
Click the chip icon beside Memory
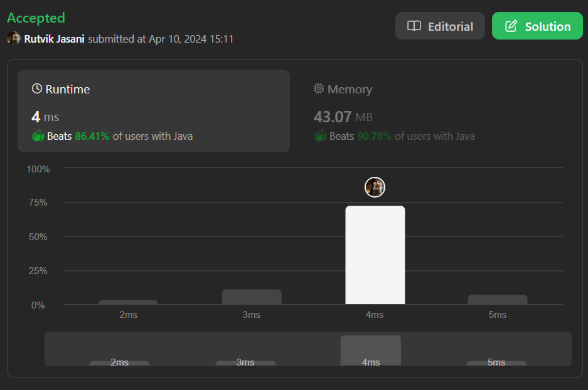click(319, 89)
